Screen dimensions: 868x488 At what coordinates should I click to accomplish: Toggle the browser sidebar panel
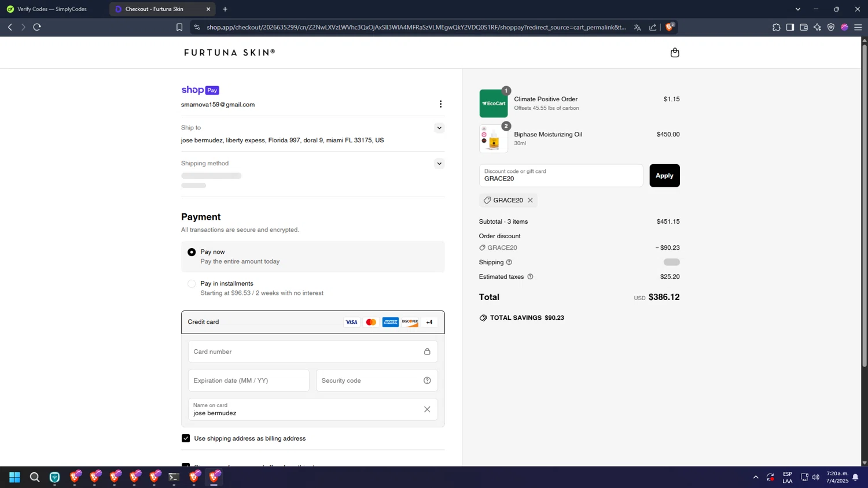coord(790,27)
